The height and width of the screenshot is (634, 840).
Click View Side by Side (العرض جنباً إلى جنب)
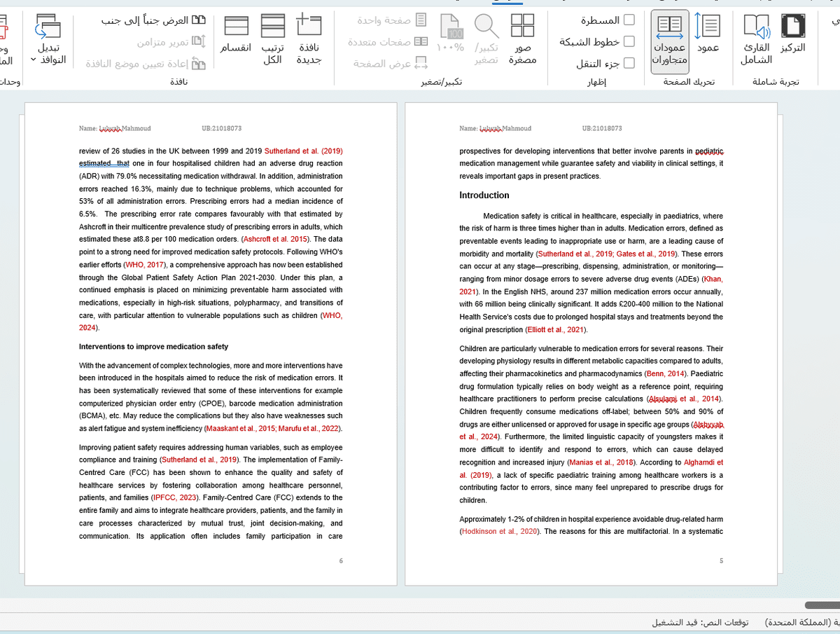click(x=154, y=20)
